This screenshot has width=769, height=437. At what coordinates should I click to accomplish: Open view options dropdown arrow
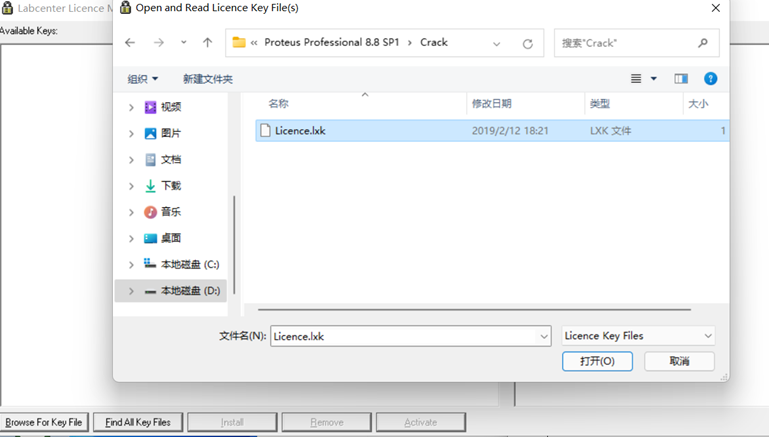pyautogui.click(x=654, y=78)
